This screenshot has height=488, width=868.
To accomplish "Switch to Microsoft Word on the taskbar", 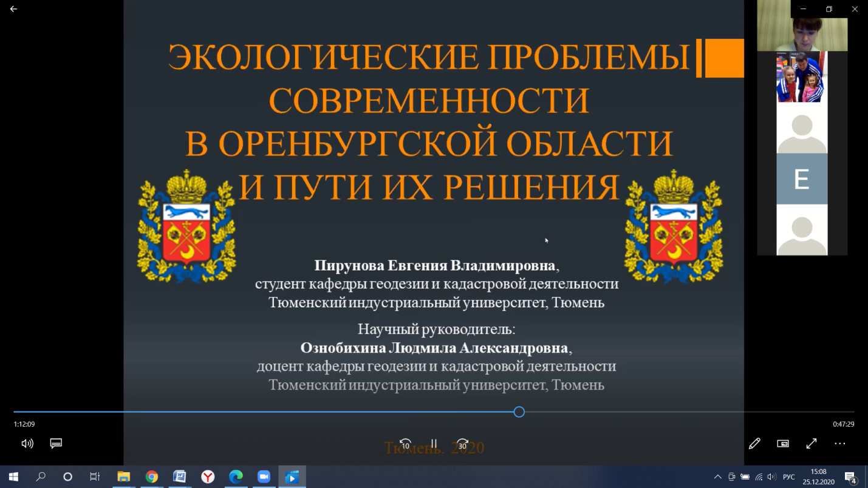I will coord(180,477).
